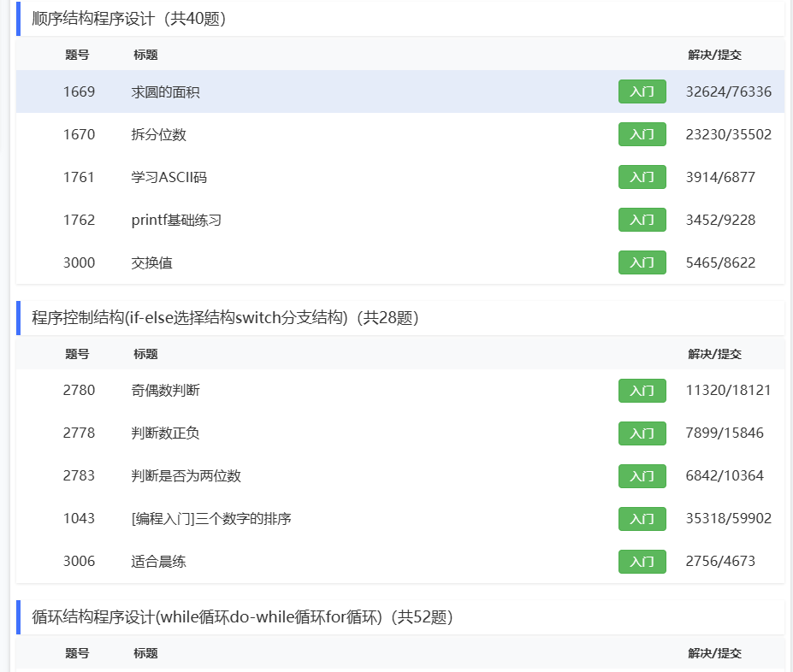793x672 pixels.
Task: Click 标题 header in 程序控制结构 table
Action: click(145, 354)
